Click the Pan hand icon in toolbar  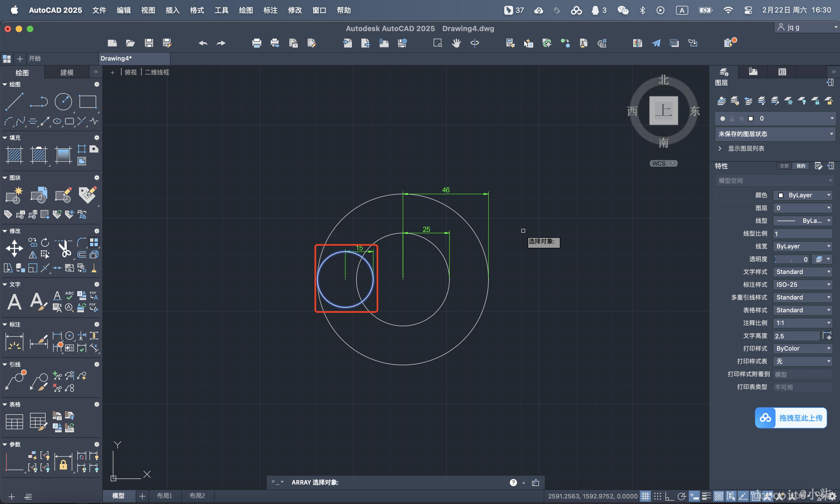(x=456, y=43)
